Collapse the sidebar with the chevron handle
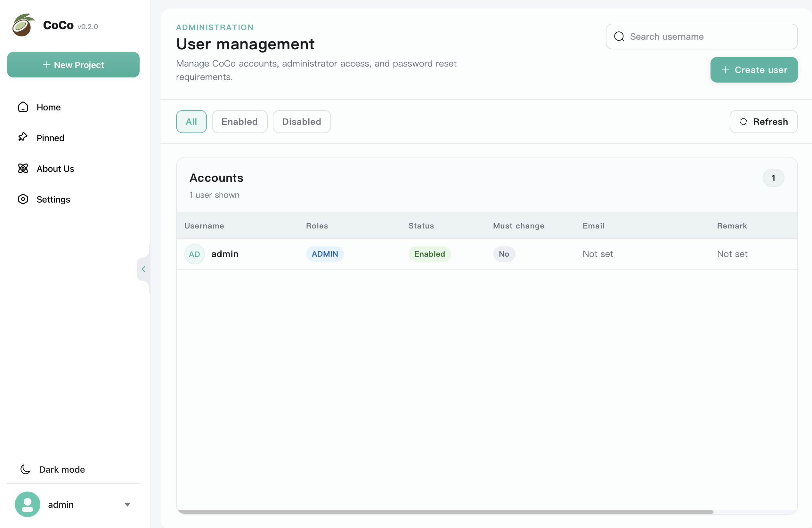The image size is (812, 528). coord(144,269)
